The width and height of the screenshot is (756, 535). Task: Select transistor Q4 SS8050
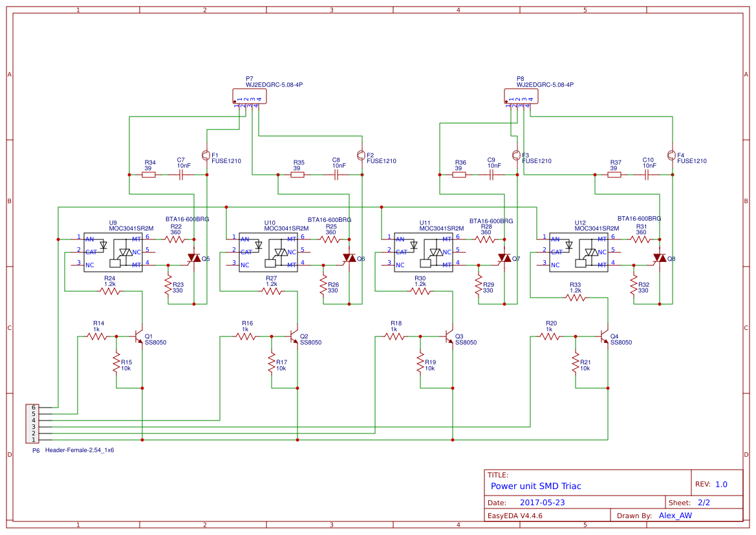pos(605,336)
